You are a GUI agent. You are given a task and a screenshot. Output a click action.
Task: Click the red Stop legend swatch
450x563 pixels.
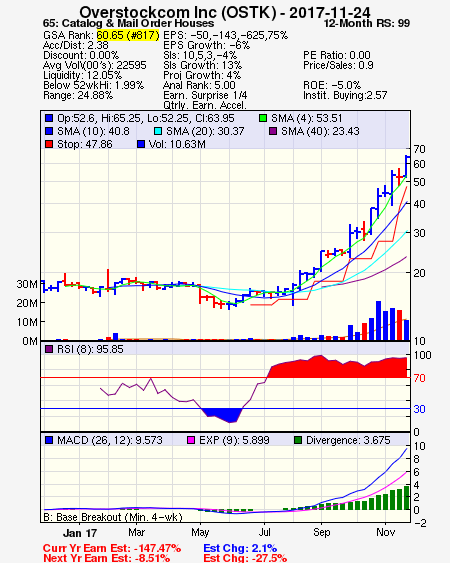pyautogui.click(x=49, y=144)
